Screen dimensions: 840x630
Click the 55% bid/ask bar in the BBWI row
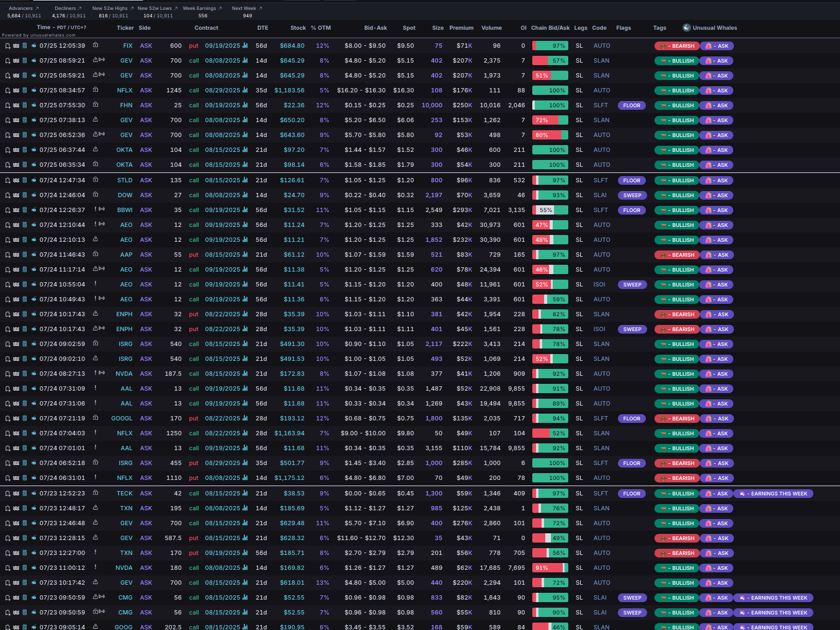tap(550, 210)
